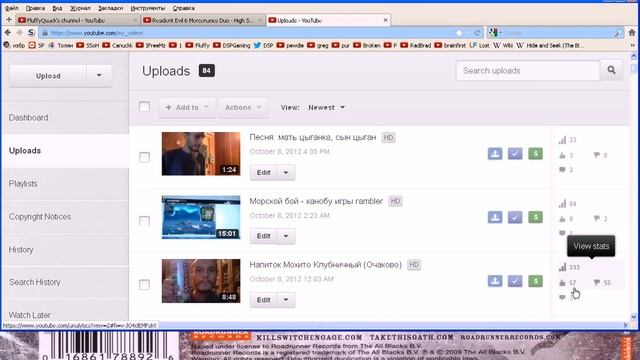This screenshot has height=360, width=640.
Task: View stats bar-chart icon for Песня video
Action: [562, 140]
